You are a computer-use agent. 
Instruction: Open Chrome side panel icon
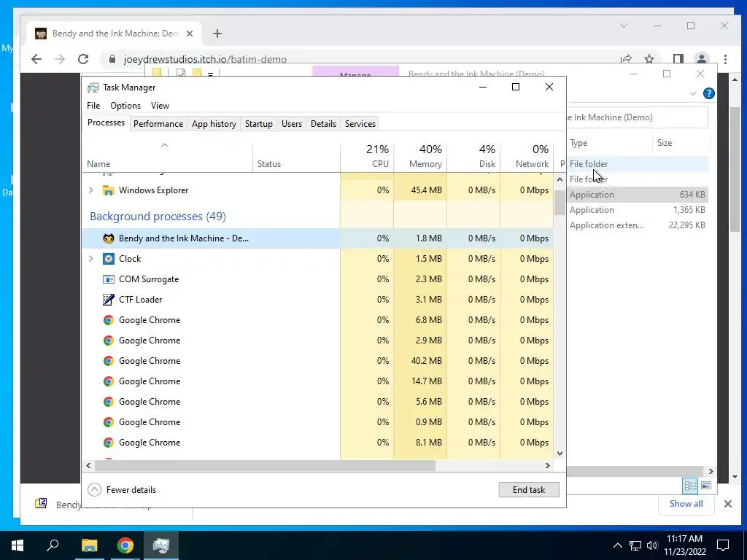(678, 59)
